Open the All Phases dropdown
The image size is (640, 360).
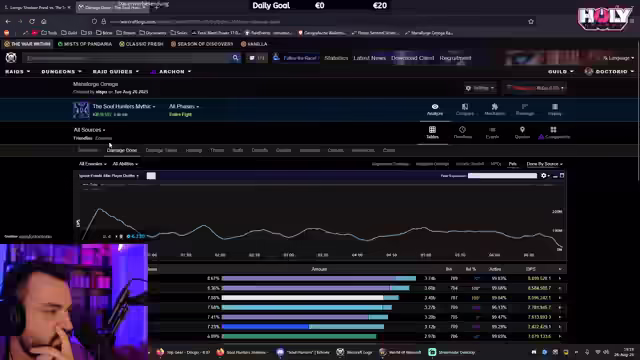click(x=184, y=106)
